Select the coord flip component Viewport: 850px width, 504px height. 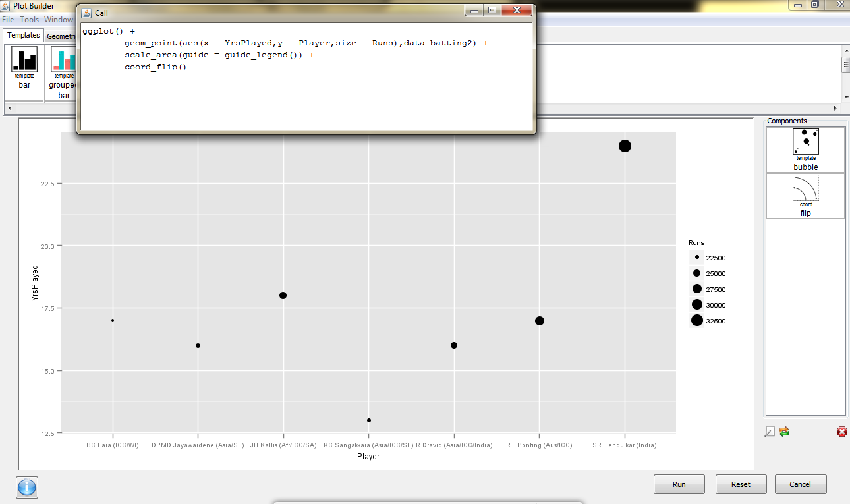[805, 196]
